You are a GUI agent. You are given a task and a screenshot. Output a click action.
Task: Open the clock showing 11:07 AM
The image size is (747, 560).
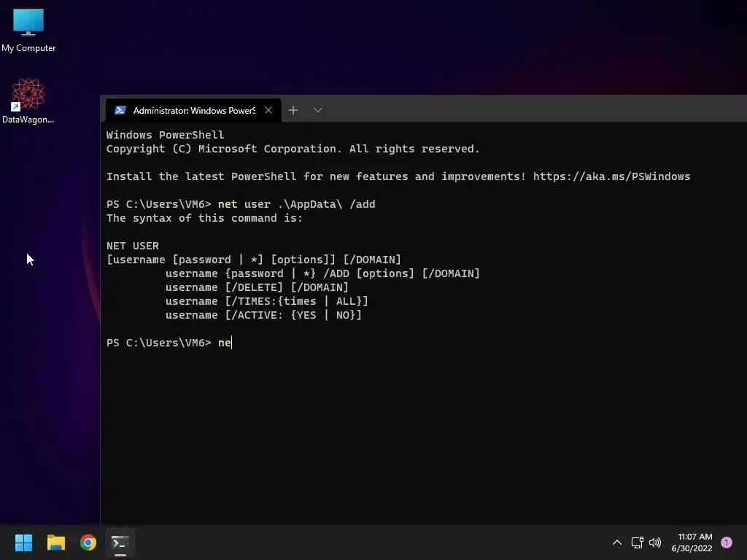pos(692,542)
